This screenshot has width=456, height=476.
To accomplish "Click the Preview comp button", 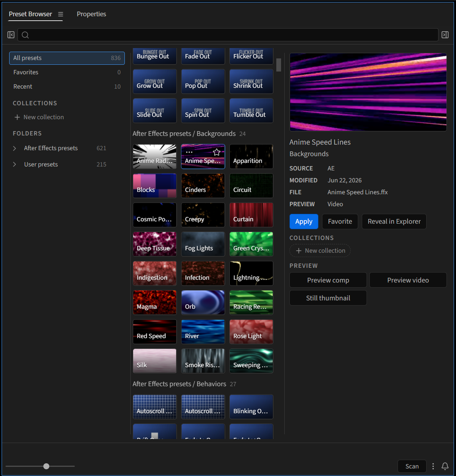I will 328,280.
